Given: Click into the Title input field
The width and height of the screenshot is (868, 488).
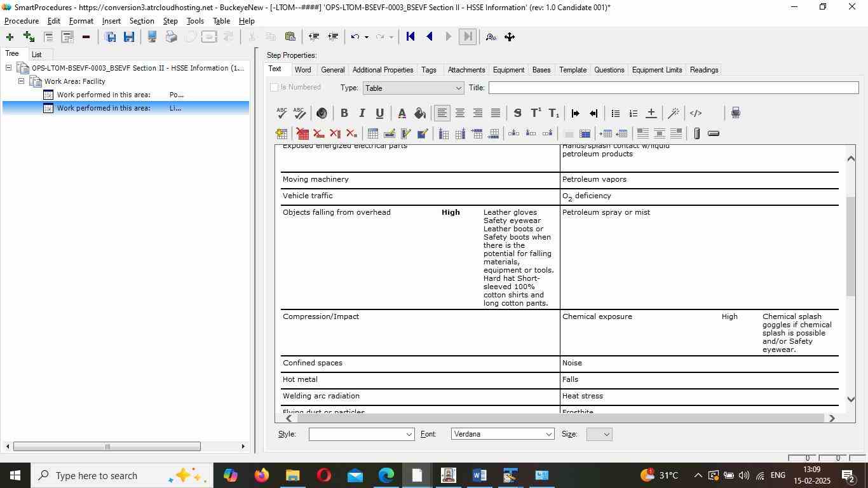Looking at the screenshot, I should (x=674, y=88).
